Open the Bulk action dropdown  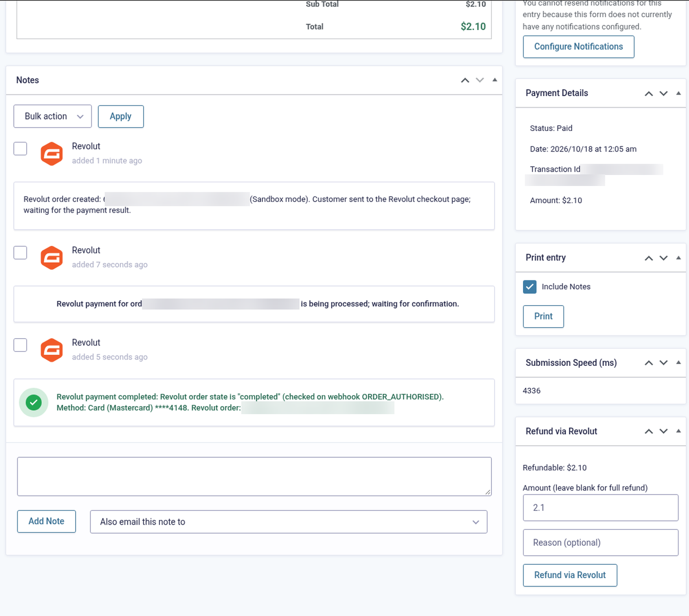click(x=53, y=116)
